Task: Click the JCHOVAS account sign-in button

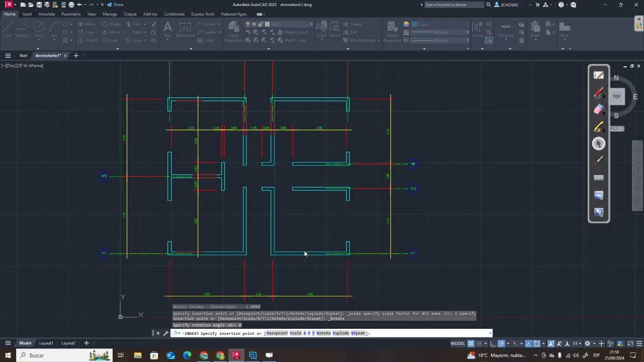Action: (510, 5)
